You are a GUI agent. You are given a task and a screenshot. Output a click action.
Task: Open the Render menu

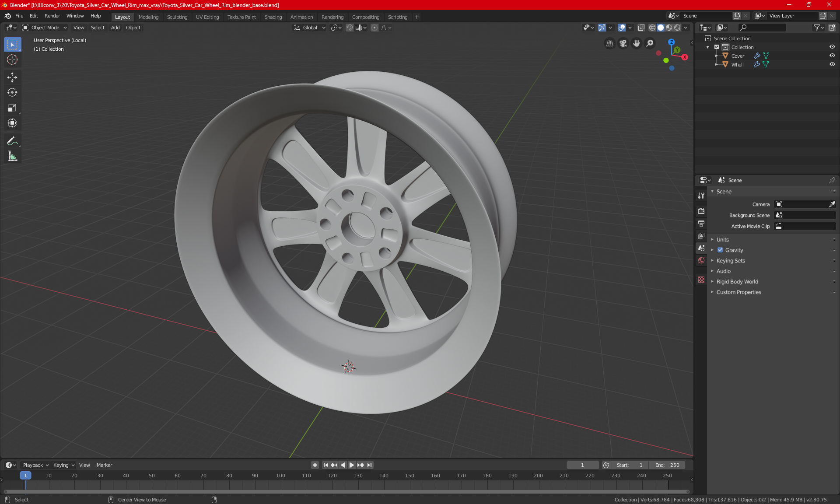(x=52, y=16)
